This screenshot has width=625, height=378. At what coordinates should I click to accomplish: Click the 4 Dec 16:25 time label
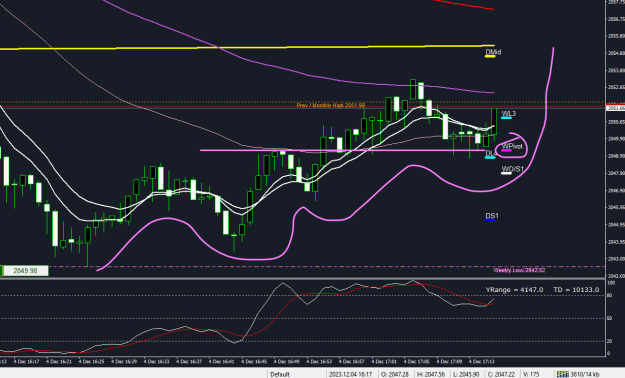point(91,362)
